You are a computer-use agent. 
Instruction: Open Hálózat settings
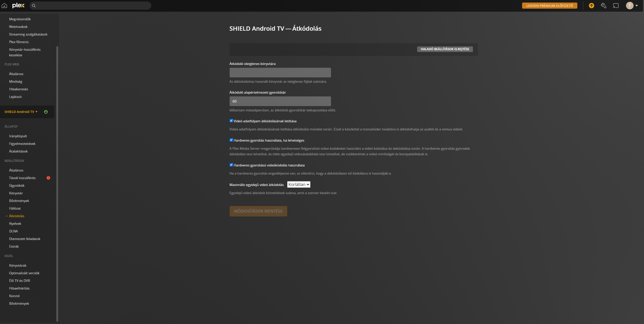(x=15, y=209)
